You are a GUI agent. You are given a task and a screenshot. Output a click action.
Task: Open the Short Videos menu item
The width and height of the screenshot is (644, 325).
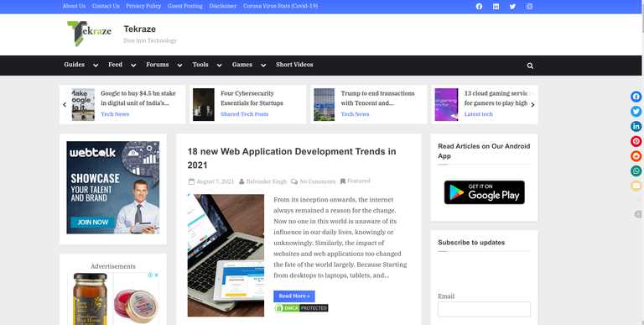coord(294,65)
